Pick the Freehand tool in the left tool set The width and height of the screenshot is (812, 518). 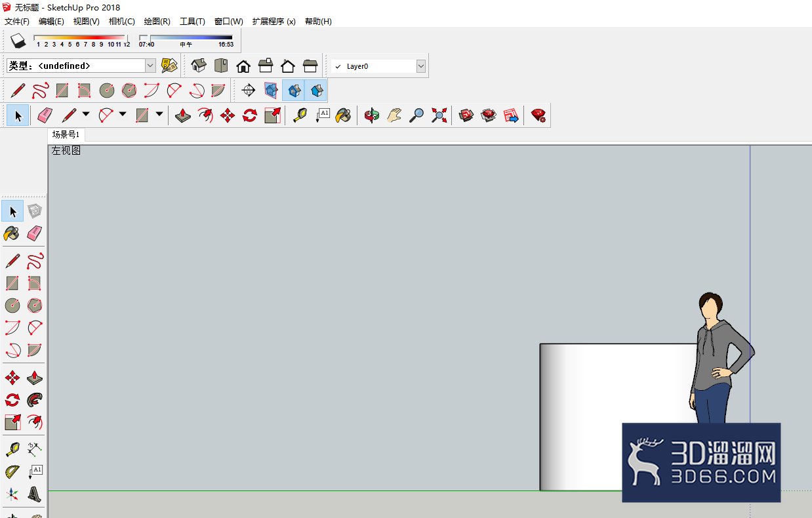35,261
